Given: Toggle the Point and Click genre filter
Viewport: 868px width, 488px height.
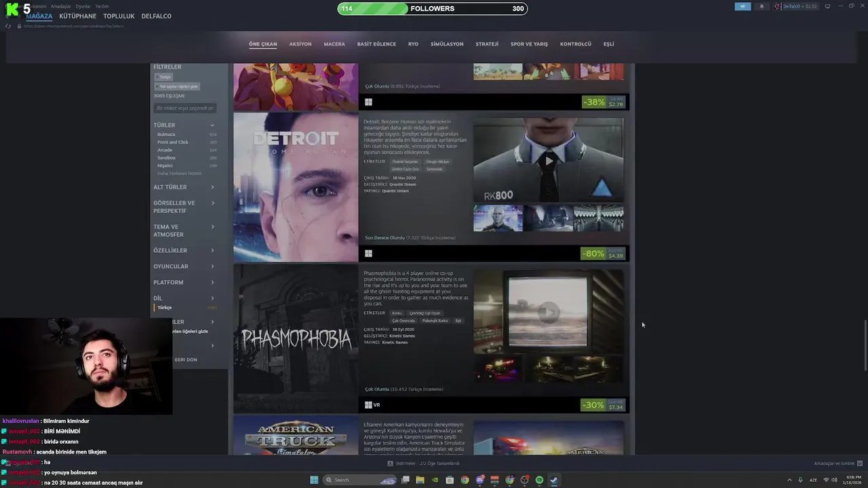Looking at the screenshot, I should (186, 142).
